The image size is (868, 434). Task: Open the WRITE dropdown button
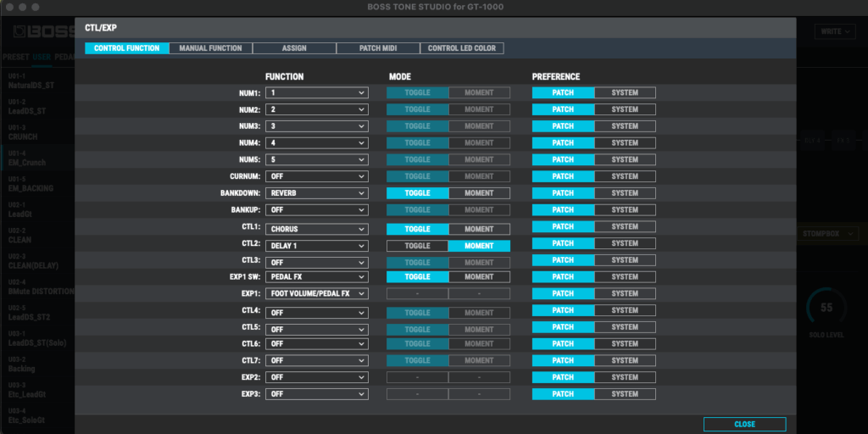pyautogui.click(x=835, y=31)
